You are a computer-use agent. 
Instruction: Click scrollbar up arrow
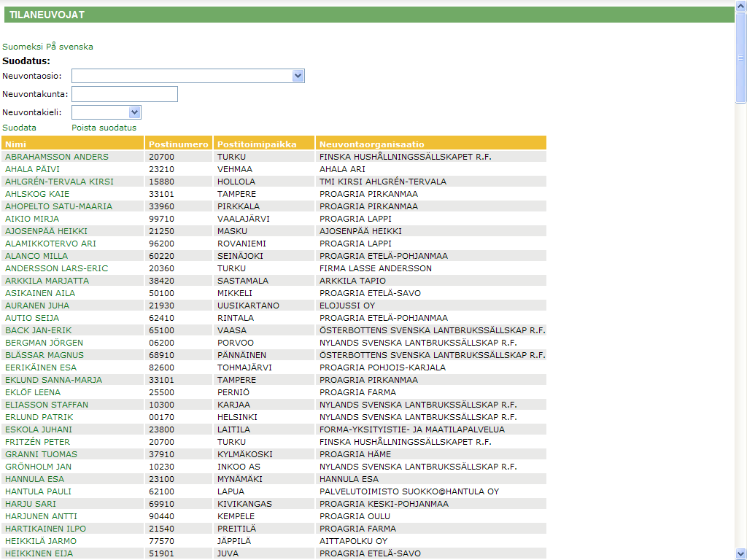(x=740, y=6)
